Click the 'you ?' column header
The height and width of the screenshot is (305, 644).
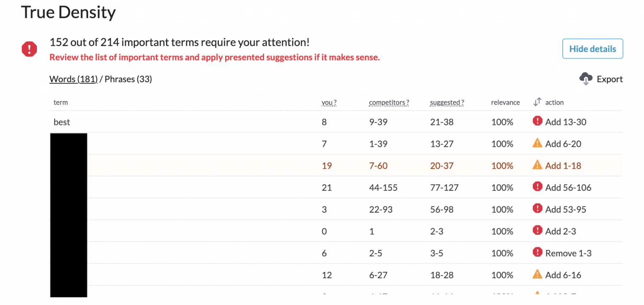coord(329,102)
